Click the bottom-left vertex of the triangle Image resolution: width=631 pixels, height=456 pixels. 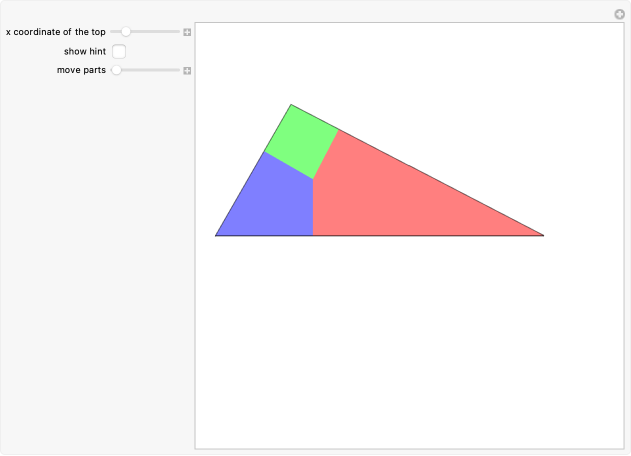click(216, 235)
